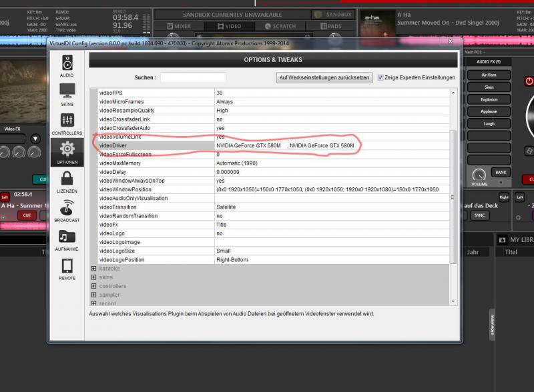534x392 pixels.
Task: Click the Automatic (1990) value
Action: pyautogui.click(x=237, y=163)
